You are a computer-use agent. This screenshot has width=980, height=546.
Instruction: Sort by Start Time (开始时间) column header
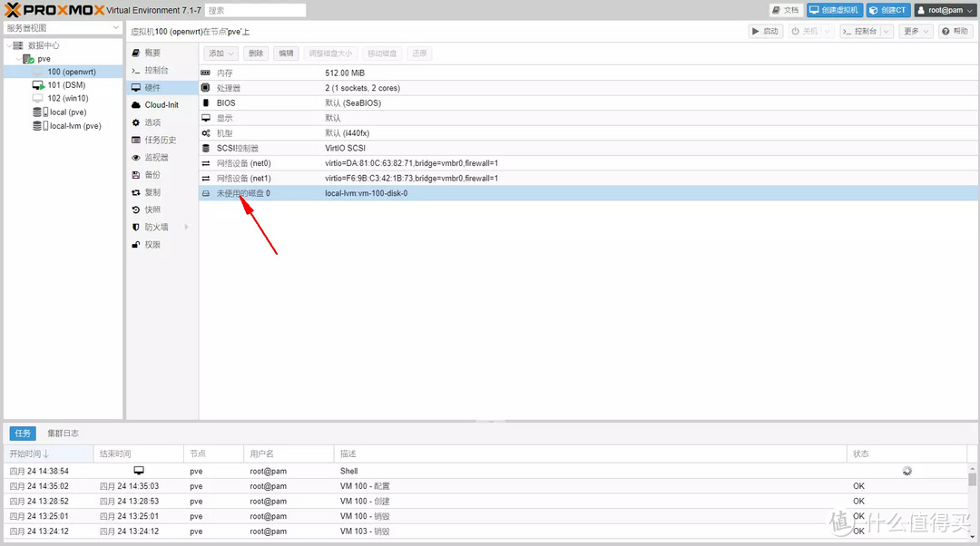(48, 453)
